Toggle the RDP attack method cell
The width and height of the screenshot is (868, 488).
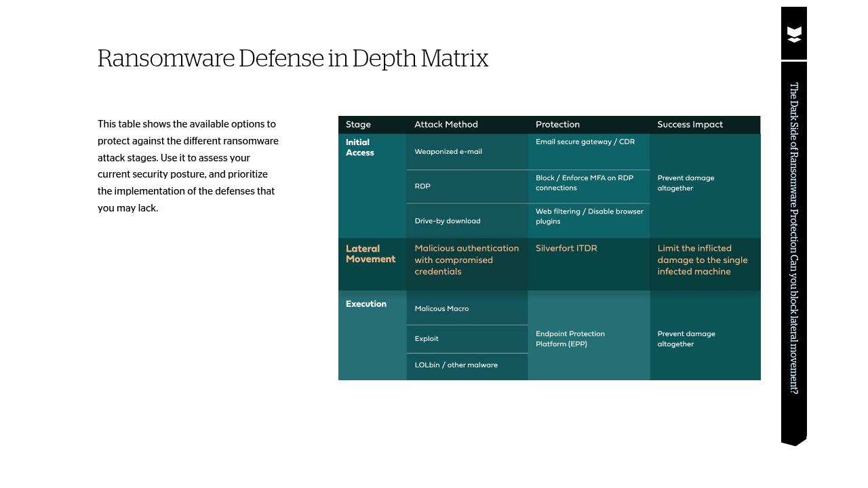point(422,186)
